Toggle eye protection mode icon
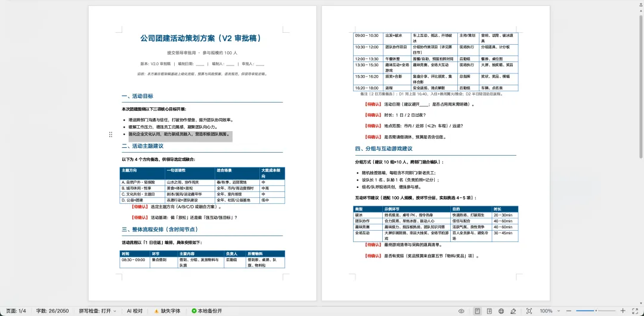Image resolution: width=644 pixels, height=316 pixels. tap(461, 311)
